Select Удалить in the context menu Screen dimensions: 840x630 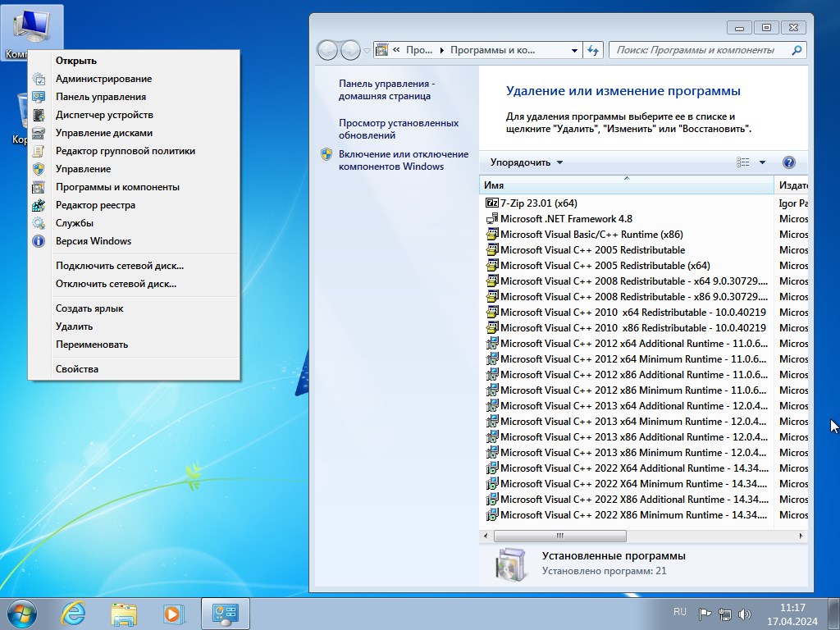coord(134,326)
